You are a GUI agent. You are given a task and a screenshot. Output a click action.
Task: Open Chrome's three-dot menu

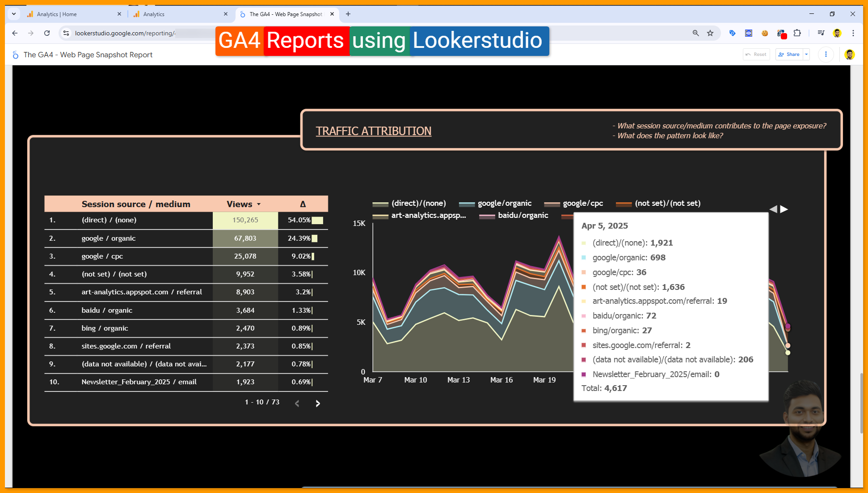coord(853,33)
